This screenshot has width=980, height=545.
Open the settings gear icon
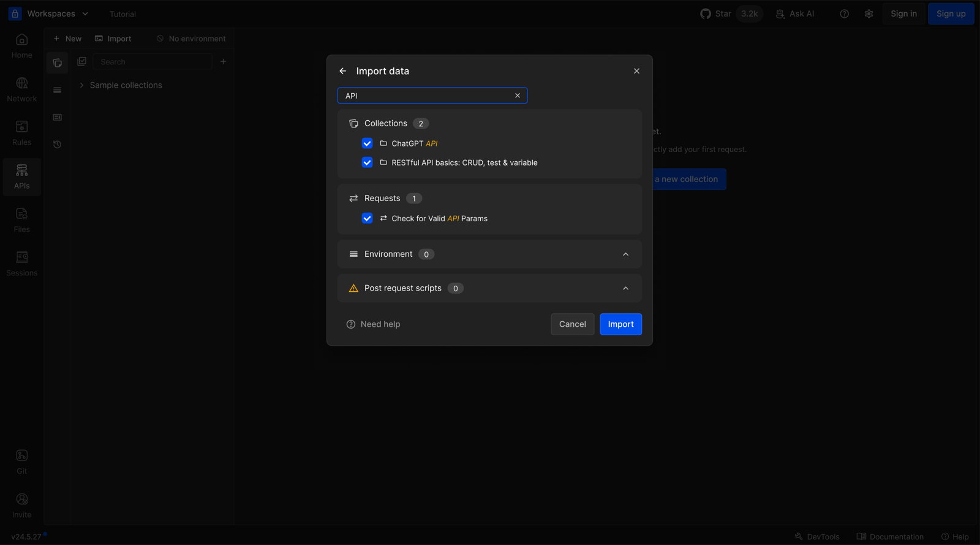[x=869, y=13]
